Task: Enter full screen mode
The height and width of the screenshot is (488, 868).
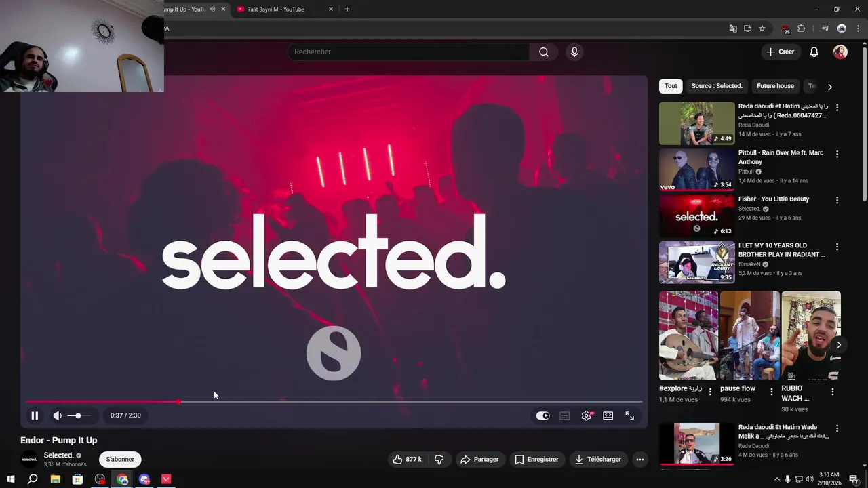Action: pos(630,415)
